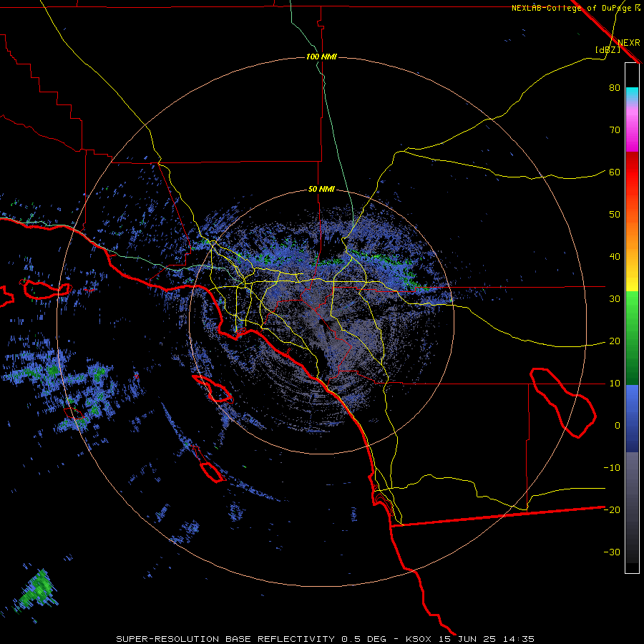Image resolution: width=644 pixels, height=644 pixels.
Task: Click the 50 NMI range ring label
Action: pyautogui.click(x=321, y=190)
